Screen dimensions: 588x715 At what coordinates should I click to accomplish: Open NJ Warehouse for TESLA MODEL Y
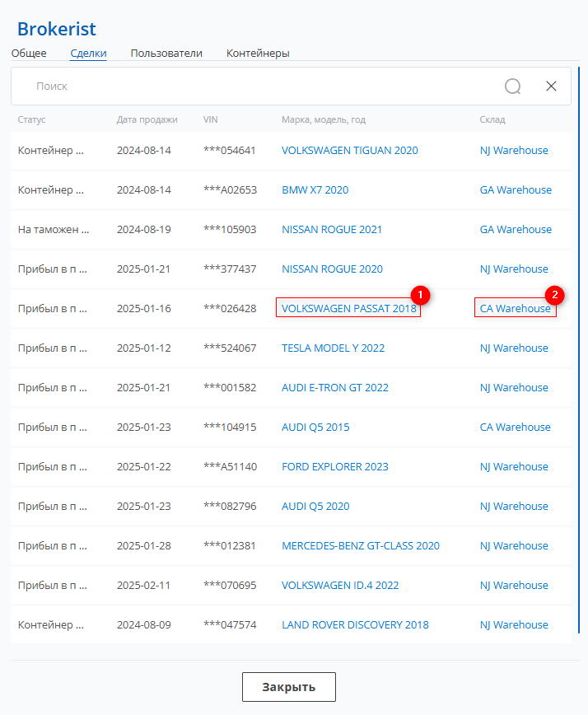[x=514, y=348]
